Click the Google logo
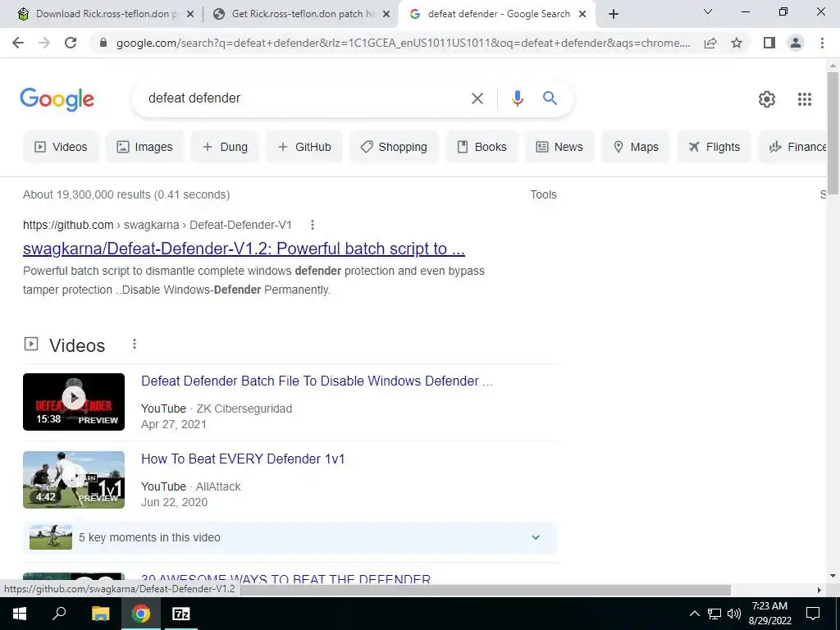Image resolution: width=840 pixels, height=630 pixels. (57, 99)
